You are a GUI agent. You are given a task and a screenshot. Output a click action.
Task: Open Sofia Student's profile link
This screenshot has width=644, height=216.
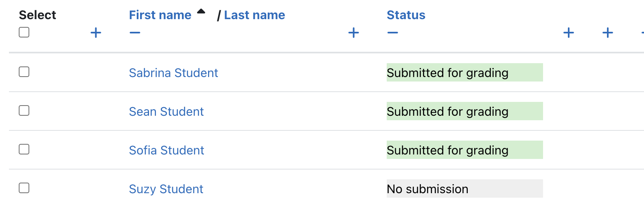coord(166,150)
